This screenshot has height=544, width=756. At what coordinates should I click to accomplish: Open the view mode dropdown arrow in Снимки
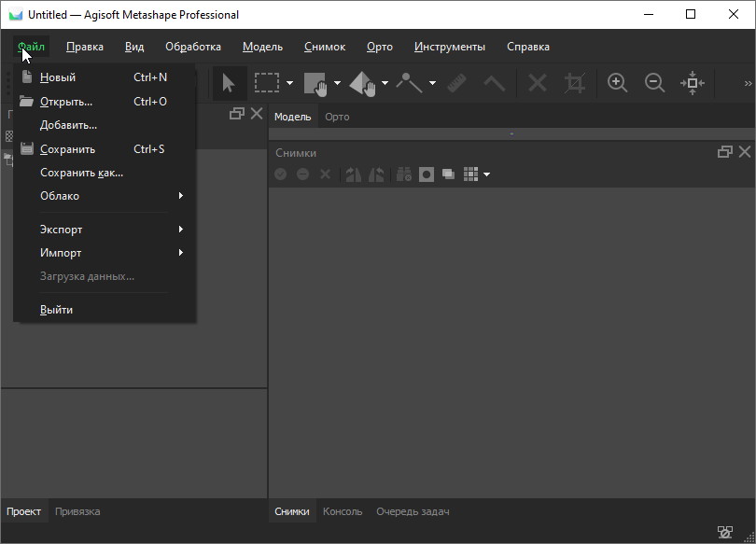click(486, 174)
